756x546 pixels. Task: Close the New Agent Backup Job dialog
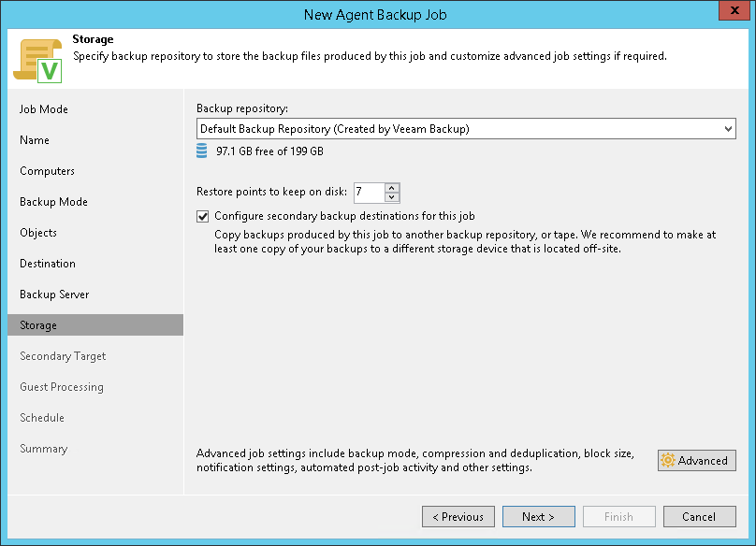(x=731, y=14)
